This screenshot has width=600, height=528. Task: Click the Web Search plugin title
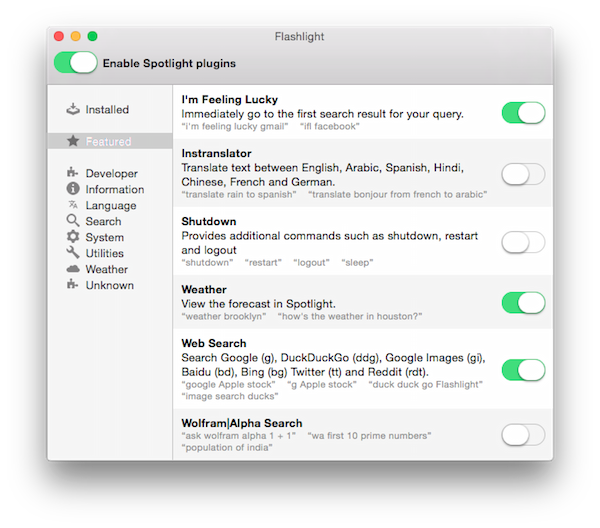tap(214, 343)
